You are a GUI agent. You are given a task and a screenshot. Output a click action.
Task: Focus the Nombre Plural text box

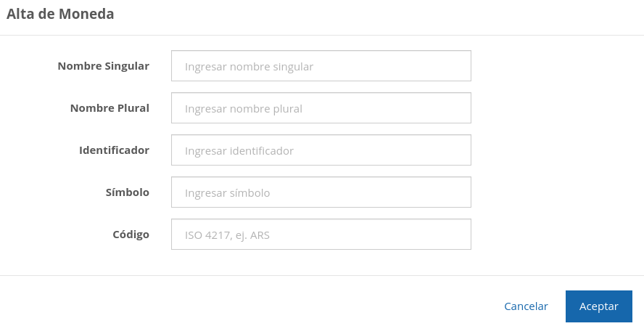[321, 108]
